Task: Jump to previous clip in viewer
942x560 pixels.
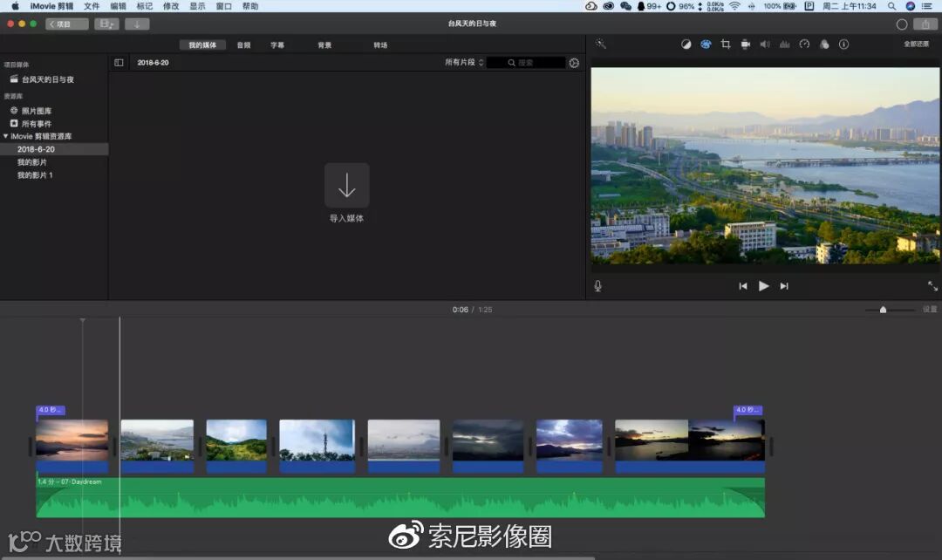Action: [x=743, y=286]
